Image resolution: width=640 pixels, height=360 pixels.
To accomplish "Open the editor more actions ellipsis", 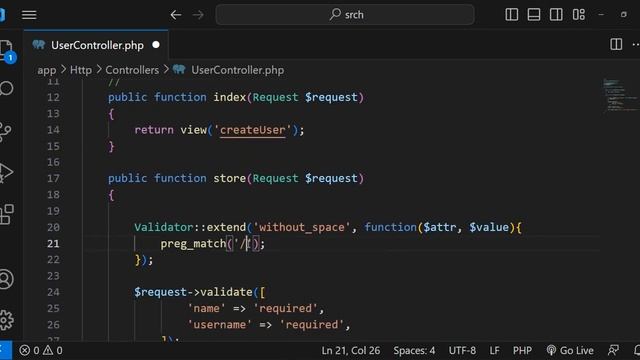I will tap(635, 44).
